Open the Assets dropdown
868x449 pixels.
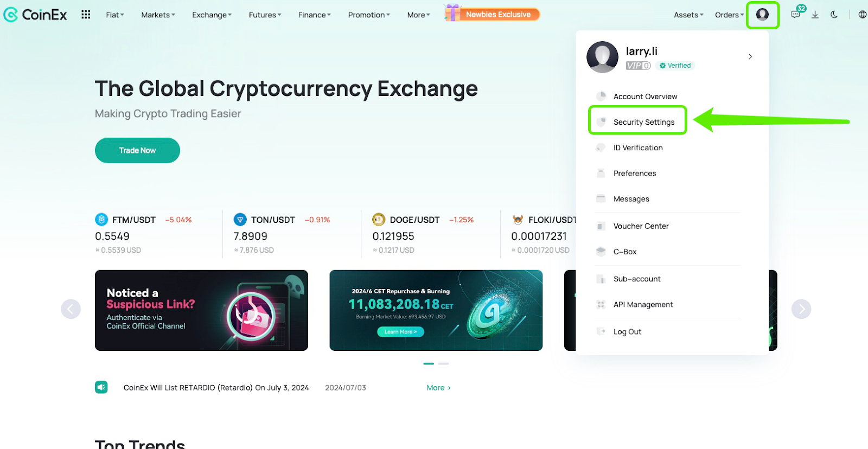(x=688, y=15)
